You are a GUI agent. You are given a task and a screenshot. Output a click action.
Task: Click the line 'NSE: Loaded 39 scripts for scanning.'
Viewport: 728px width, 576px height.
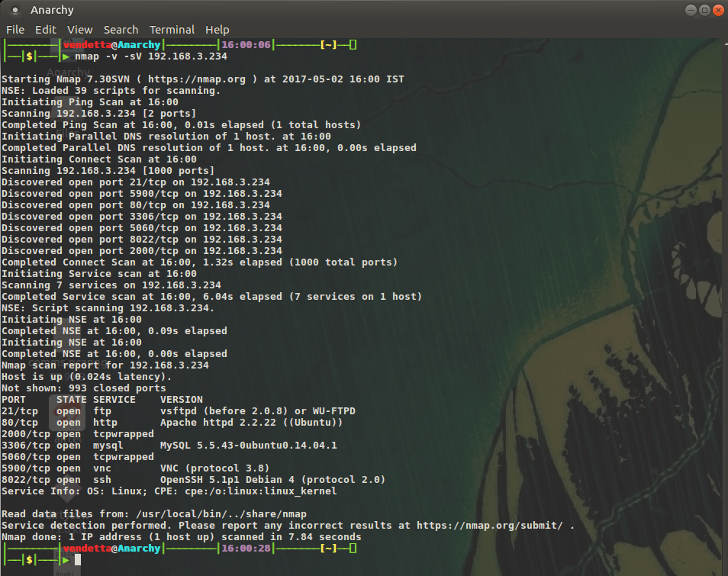click(x=111, y=91)
